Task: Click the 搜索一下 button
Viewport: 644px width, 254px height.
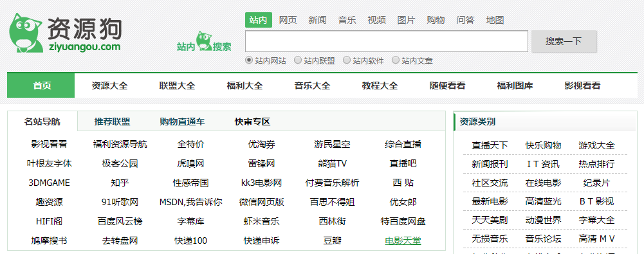Action: pyautogui.click(x=564, y=41)
